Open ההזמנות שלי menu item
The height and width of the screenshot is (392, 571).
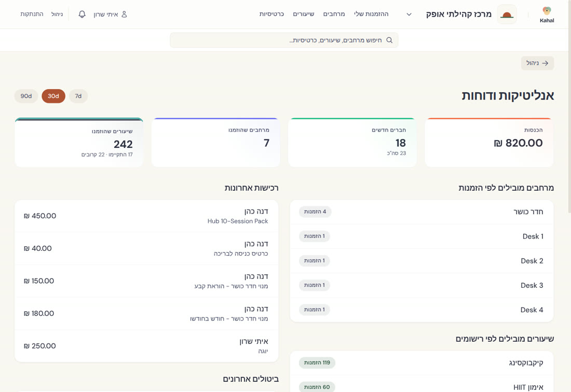371,14
